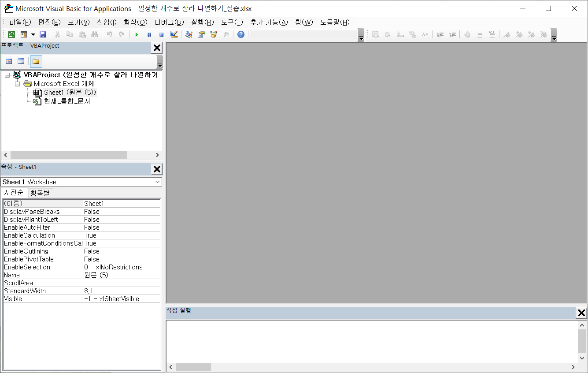This screenshot has height=373, width=588.
Task: Open the Sheet1 Worksheet object dropdown
Action: (158, 182)
